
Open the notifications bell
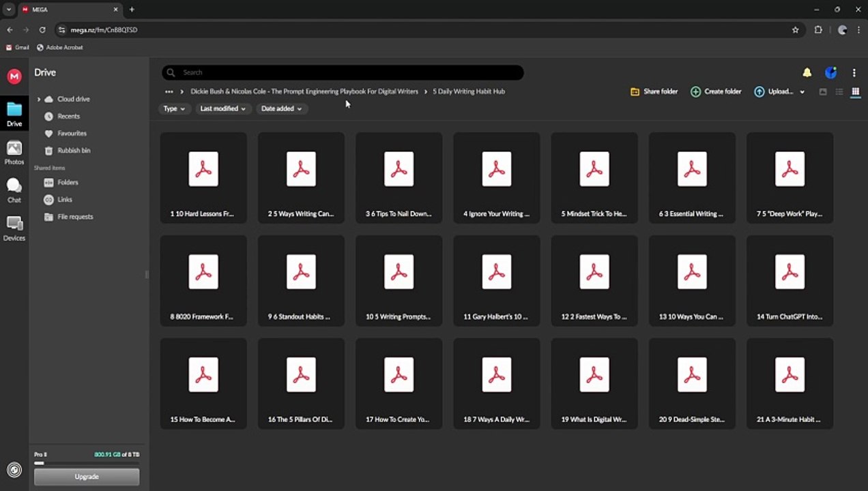click(x=807, y=72)
